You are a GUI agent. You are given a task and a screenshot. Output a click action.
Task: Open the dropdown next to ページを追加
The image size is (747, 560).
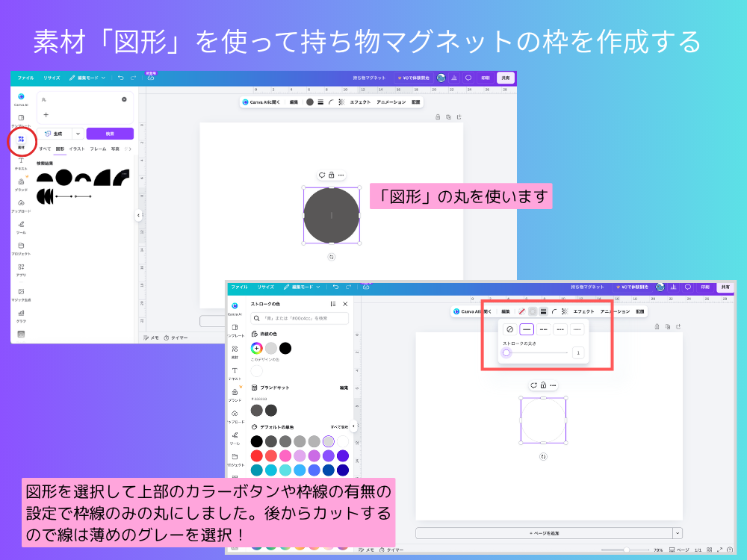pos(678,533)
